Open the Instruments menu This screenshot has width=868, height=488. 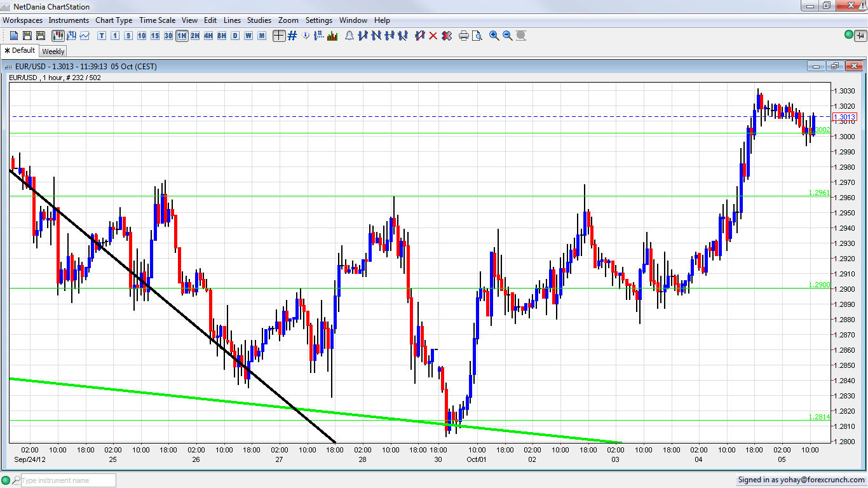(x=69, y=20)
